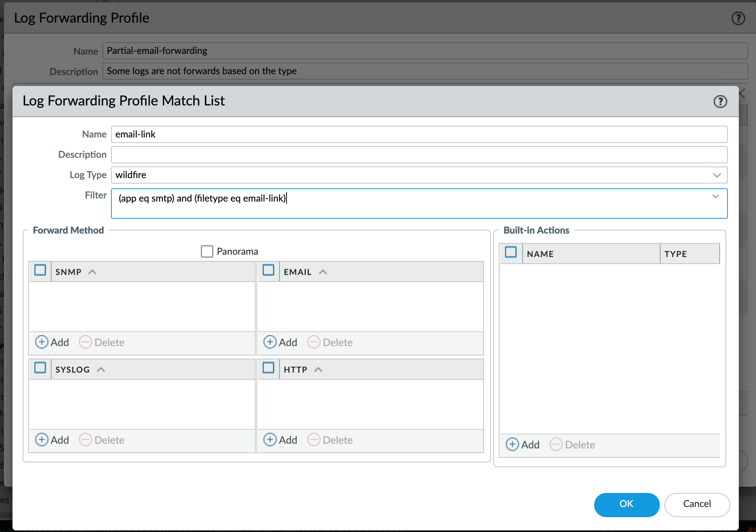Viewport: 756px width, 532px height.
Task: Click the Match List help icon
Action: pyautogui.click(x=720, y=102)
